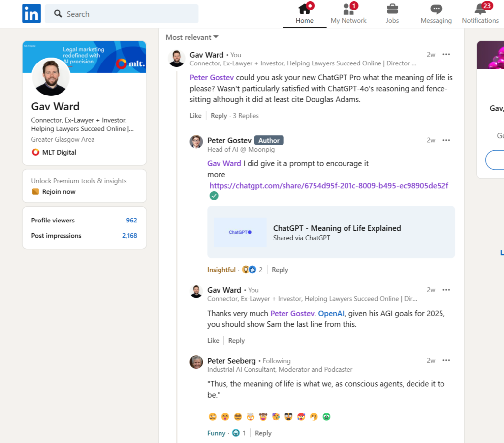This screenshot has height=443, width=504.
Task: Click Rejoin now Premium link
Action: click(59, 192)
